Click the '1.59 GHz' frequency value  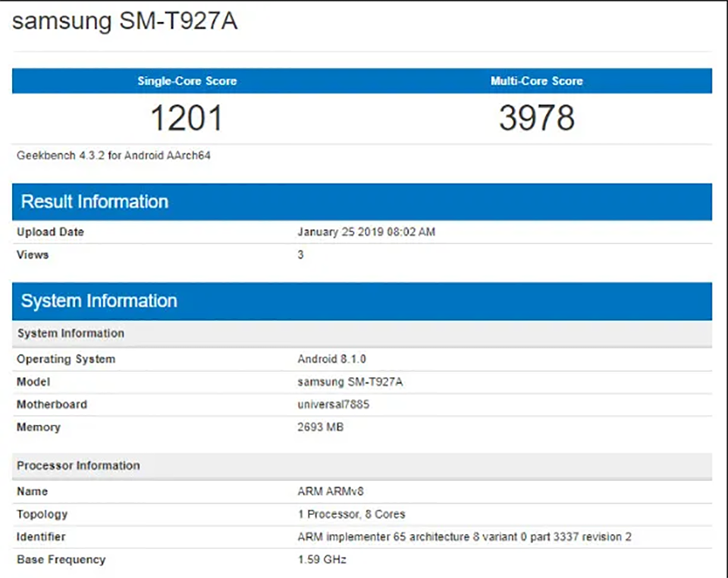point(322,560)
